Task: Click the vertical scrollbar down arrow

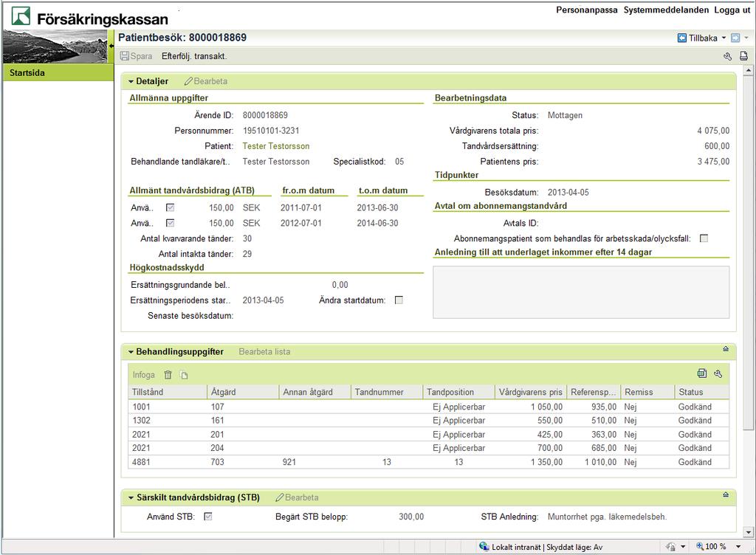Action: (x=749, y=532)
